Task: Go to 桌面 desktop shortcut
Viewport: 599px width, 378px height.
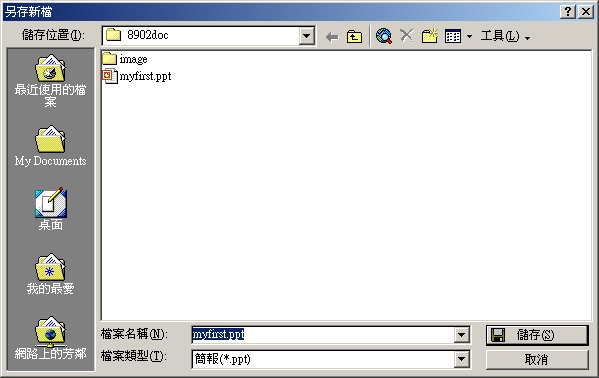Action: click(50, 209)
